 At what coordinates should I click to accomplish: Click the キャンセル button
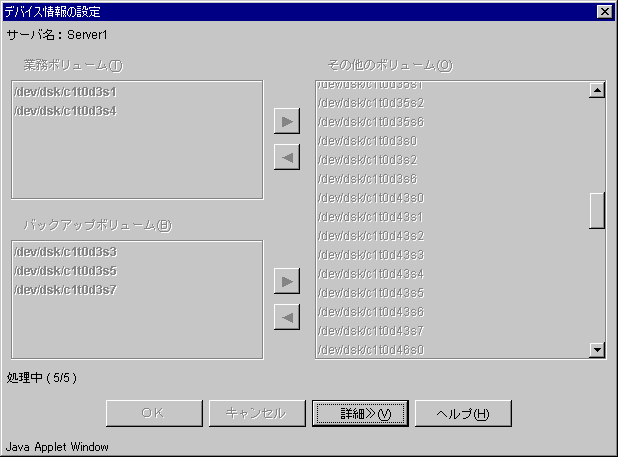[x=257, y=414]
